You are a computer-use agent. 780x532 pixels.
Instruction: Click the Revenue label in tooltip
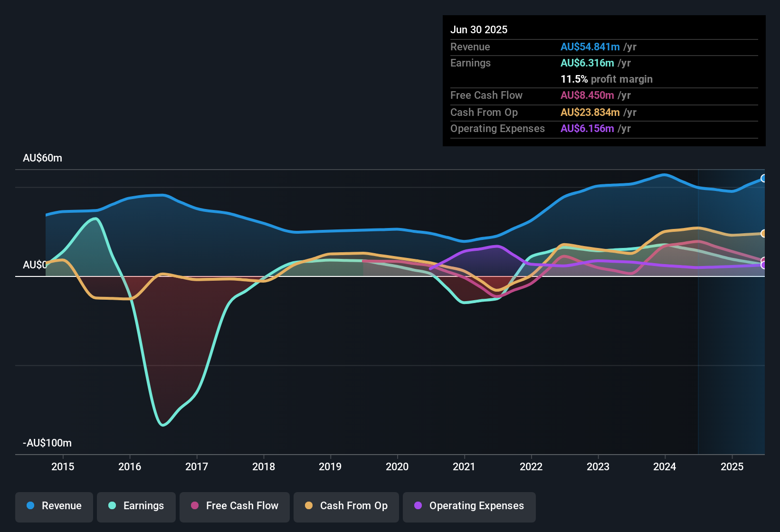pos(470,47)
